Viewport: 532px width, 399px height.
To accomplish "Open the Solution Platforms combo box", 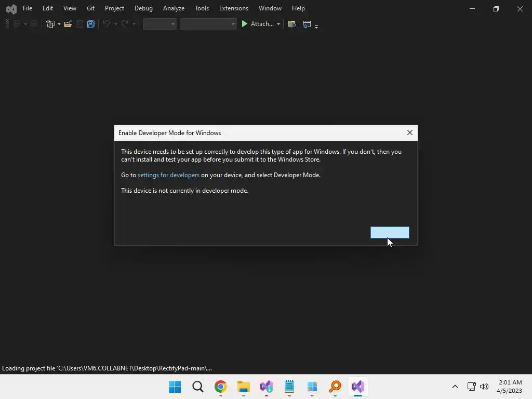I will click(208, 24).
